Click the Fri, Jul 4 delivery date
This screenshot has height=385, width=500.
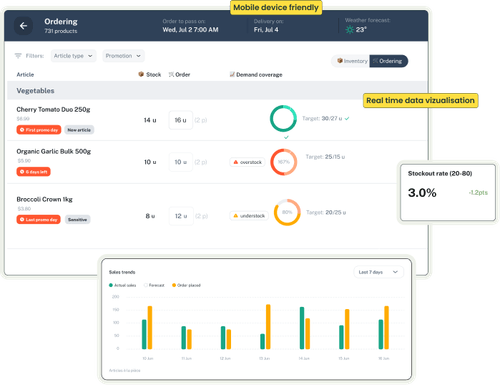click(266, 30)
